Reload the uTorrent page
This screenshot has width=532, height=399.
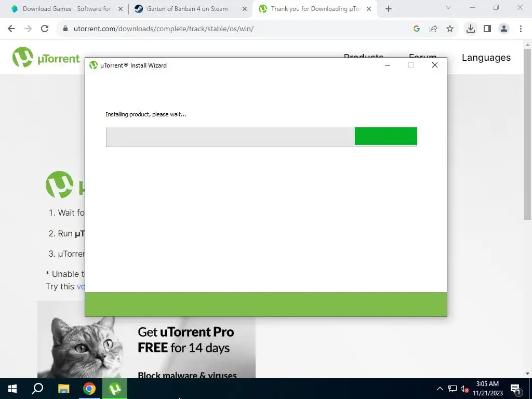pos(45,29)
